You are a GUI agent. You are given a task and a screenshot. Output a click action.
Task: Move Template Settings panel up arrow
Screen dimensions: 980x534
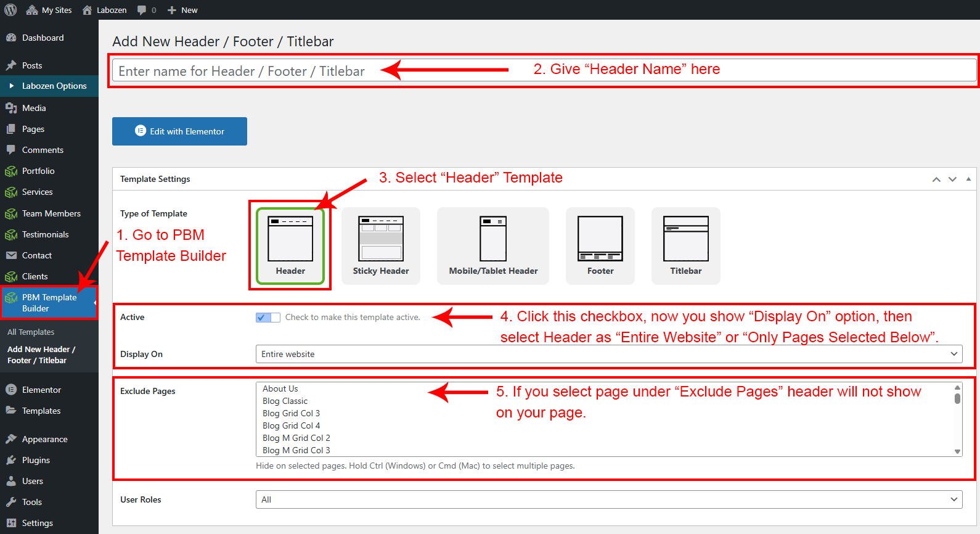pos(936,179)
